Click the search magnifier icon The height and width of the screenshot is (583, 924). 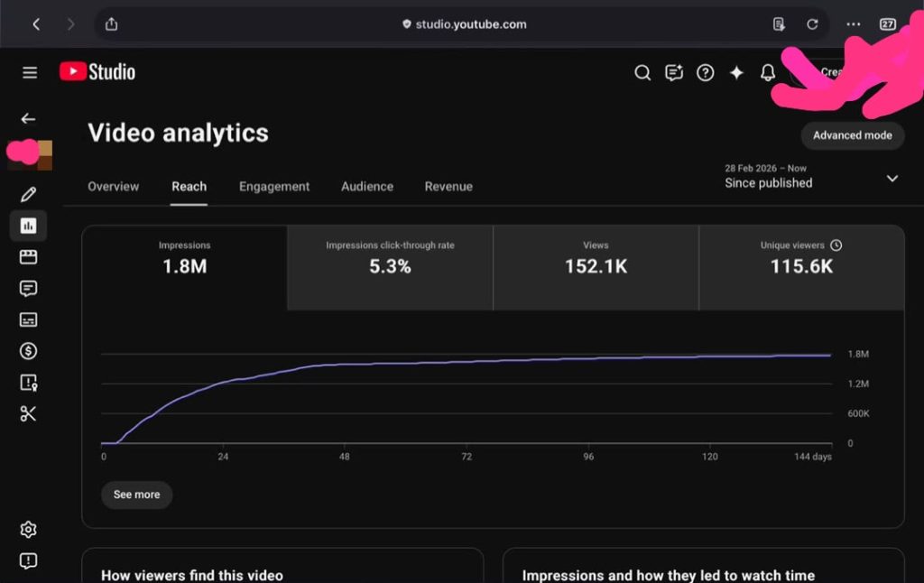[642, 72]
